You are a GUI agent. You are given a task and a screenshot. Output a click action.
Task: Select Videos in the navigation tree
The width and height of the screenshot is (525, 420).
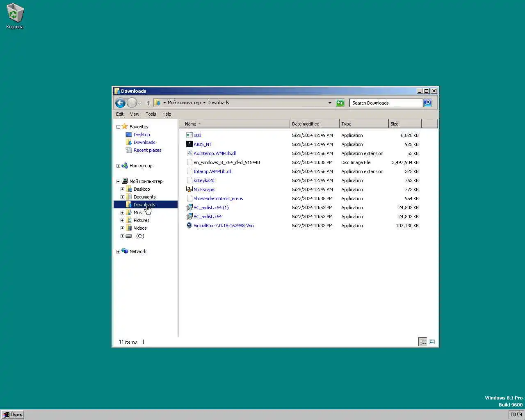[140, 228]
